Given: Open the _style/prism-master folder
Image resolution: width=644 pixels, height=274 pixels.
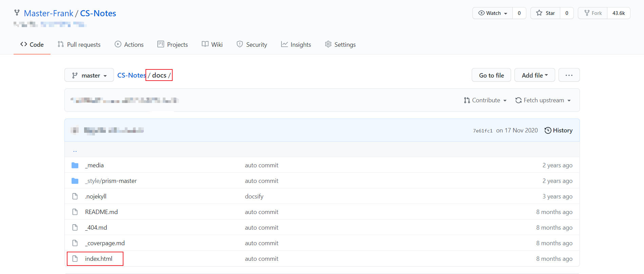Looking at the screenshot, I should tap(111, 181).
